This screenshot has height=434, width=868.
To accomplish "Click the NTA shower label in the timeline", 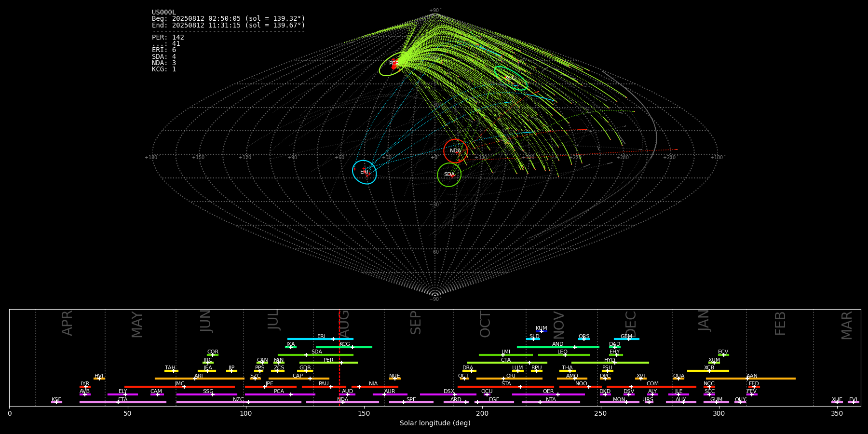I will 551,400.
